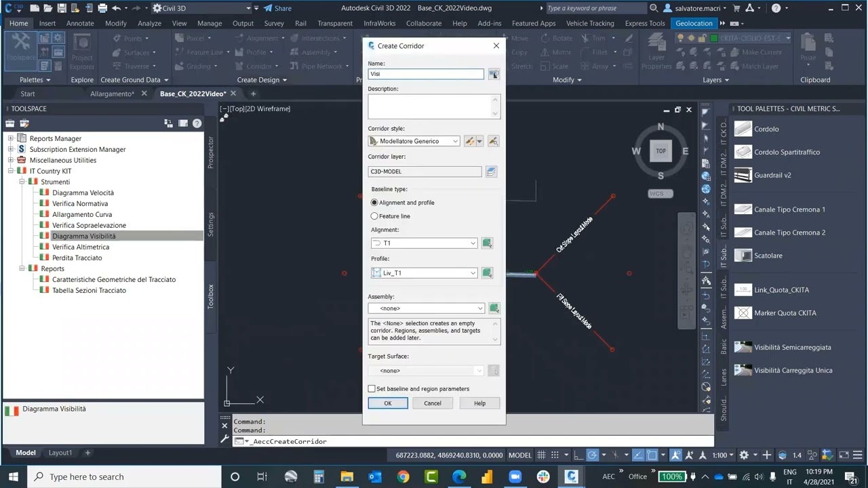Click Cancel in Create Corridor dialog

[x=433, y=403]
